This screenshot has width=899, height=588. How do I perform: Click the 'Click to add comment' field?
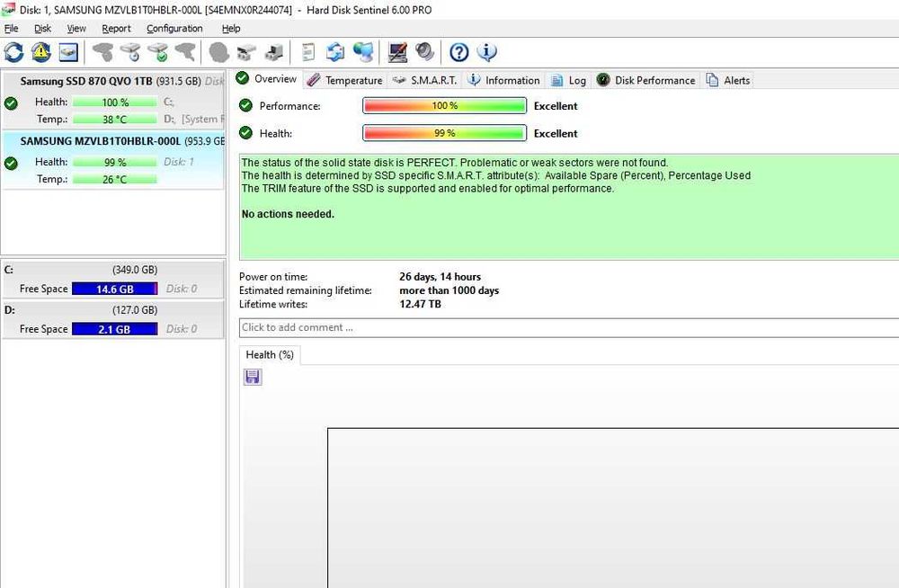[569, 327]
